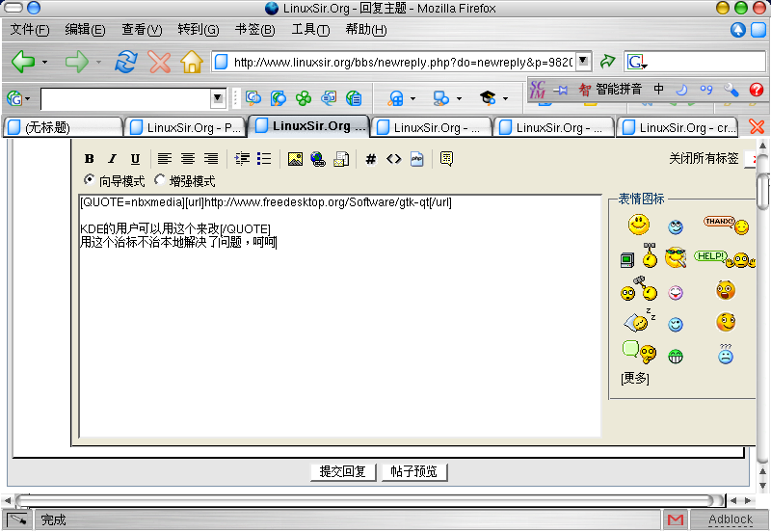The height and width of the screenshot is (532, 771).
Task: Click the 提交回复 submit button
Action: tap(343, 471)
